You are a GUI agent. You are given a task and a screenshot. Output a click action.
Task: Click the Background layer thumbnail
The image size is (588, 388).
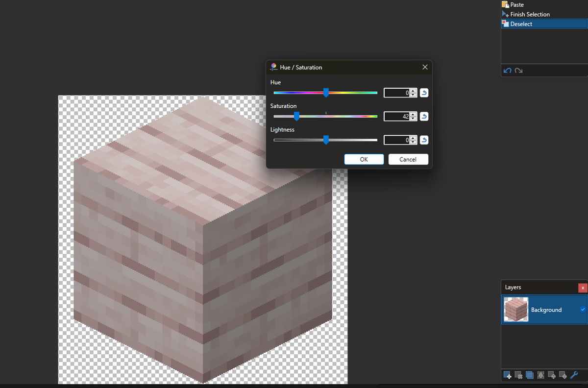point(516,310)
